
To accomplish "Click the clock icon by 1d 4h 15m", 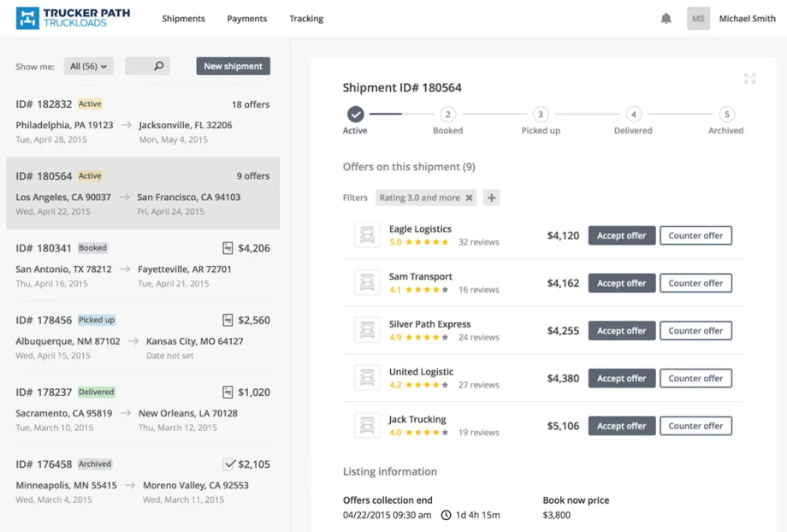I will pyautogui.click(x=446, y=515).
